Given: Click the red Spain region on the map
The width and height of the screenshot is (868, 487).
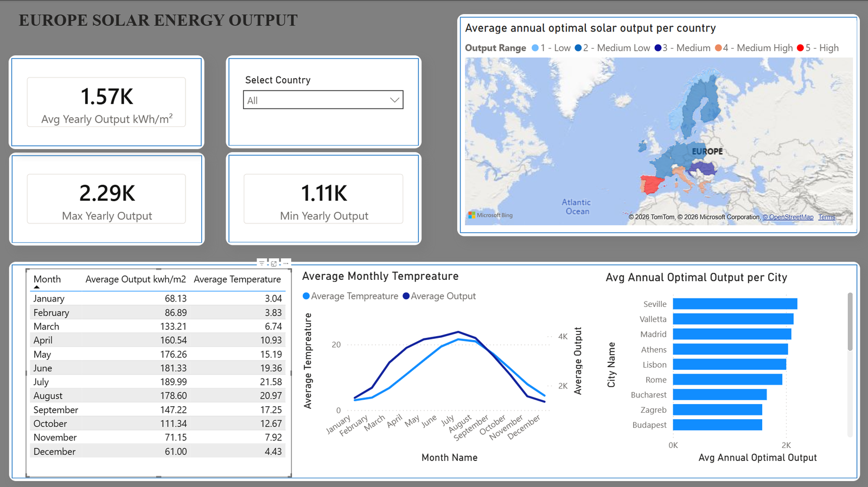Looking at the screenshot, I should pos(653,185).
